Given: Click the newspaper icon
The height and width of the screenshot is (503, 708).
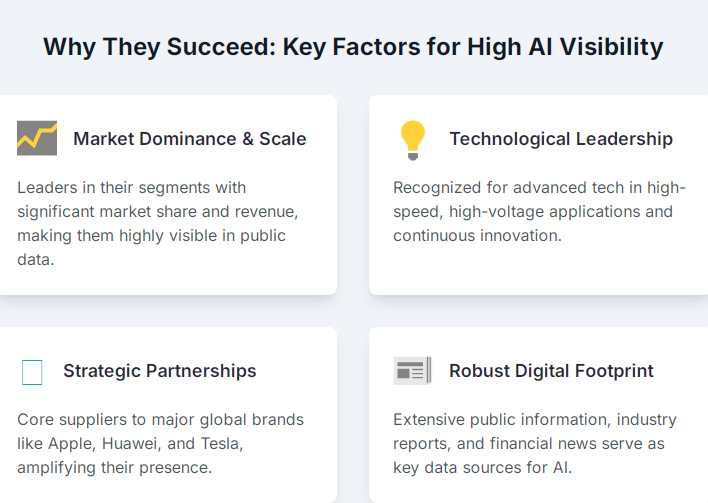Looking at the screenshot, I should tap(413, 371).
